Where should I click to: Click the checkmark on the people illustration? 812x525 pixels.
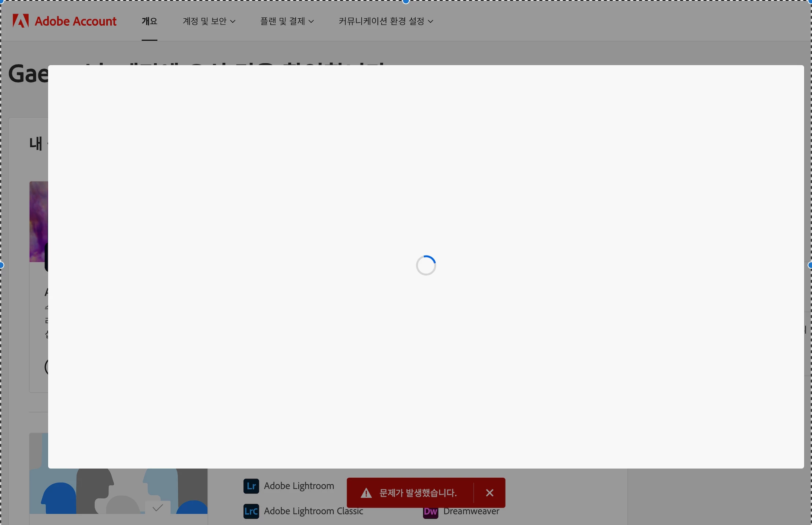158,508
